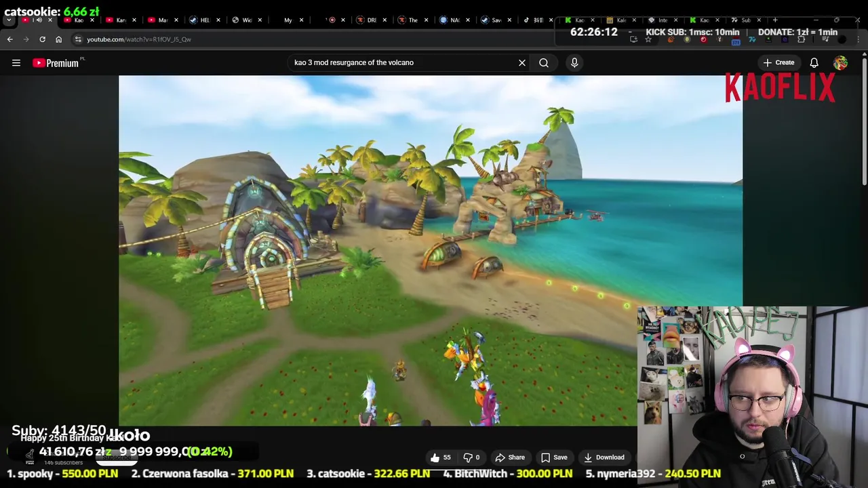Mute the playing tab via speaker icon
The image size is (868, 488).
point(39,20)
